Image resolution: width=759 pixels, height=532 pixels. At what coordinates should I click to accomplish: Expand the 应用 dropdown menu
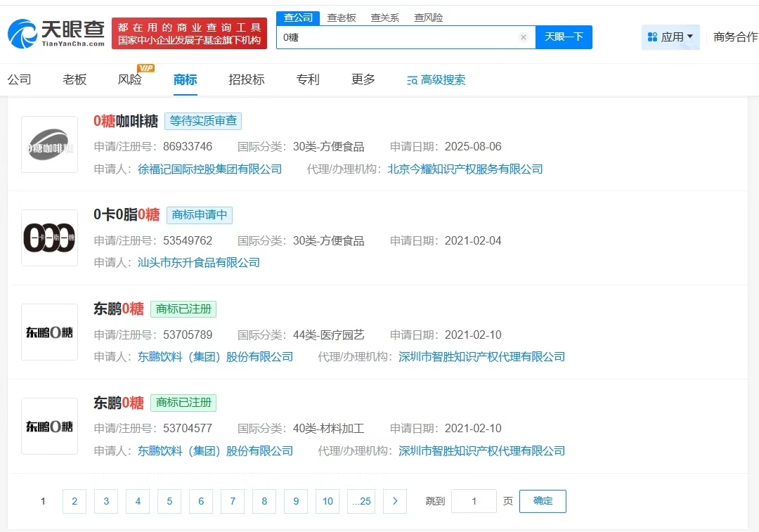670,37
